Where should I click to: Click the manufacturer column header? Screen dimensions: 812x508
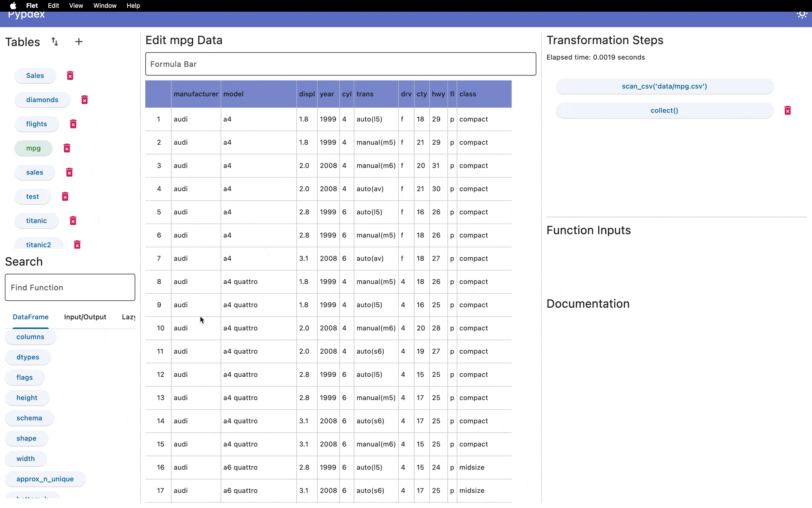coord(196,94)
